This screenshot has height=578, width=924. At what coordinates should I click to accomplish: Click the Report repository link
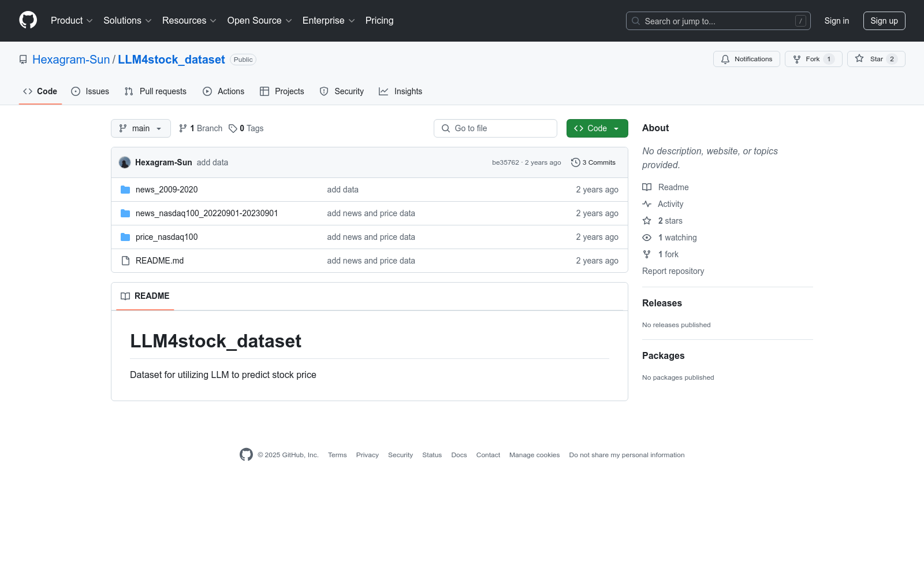pyautogui.click(x=673, y=271)
